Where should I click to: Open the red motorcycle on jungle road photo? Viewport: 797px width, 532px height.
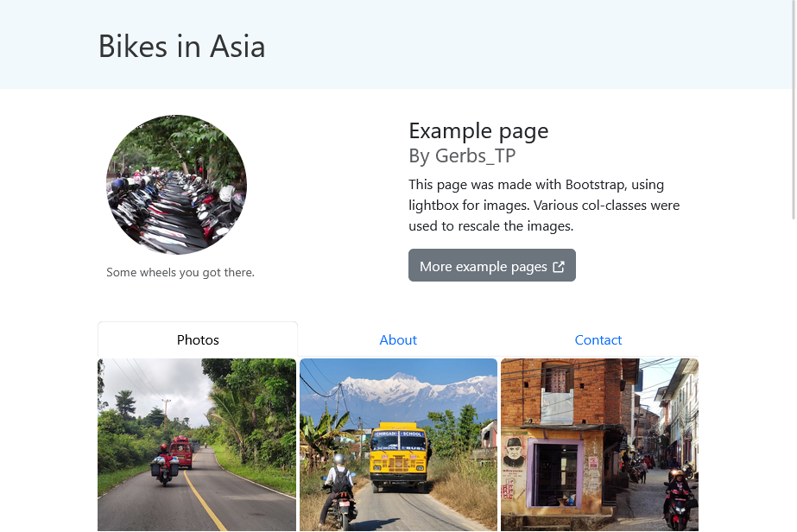click(197, 445)
